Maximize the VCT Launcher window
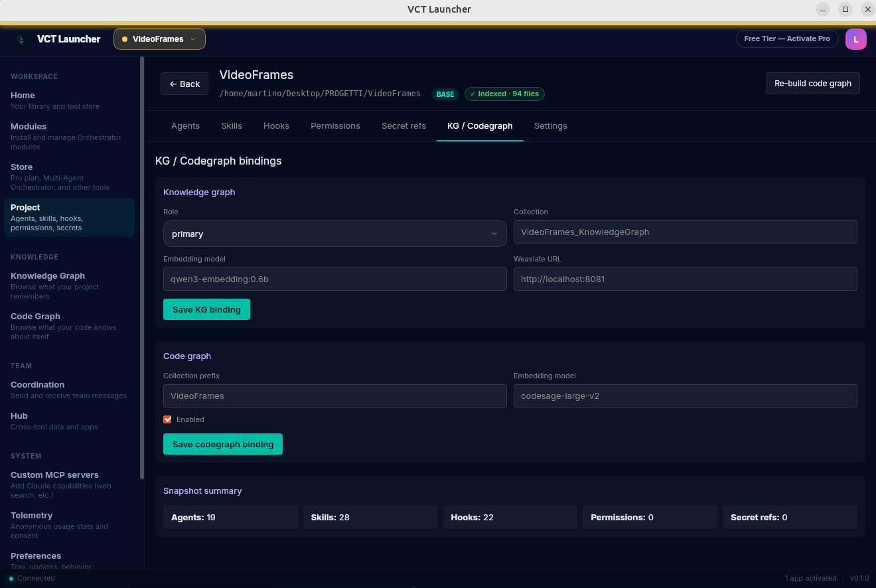 click(x=845, y=9)
